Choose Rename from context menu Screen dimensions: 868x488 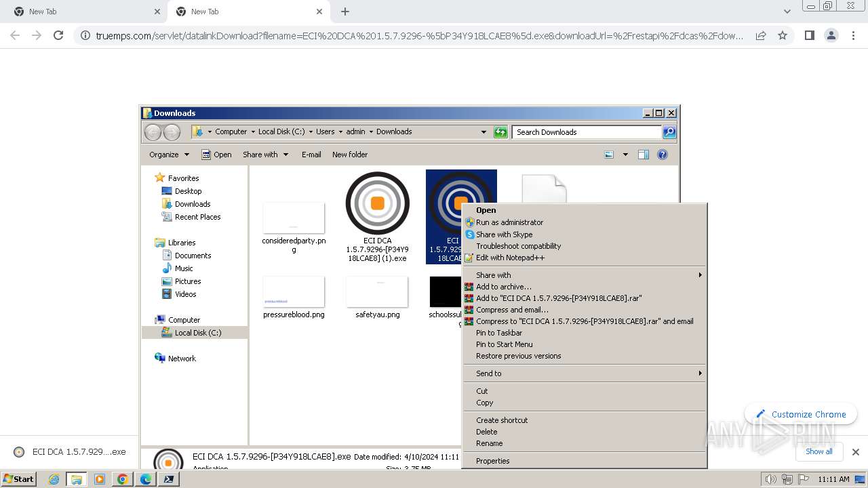(489, 443)
